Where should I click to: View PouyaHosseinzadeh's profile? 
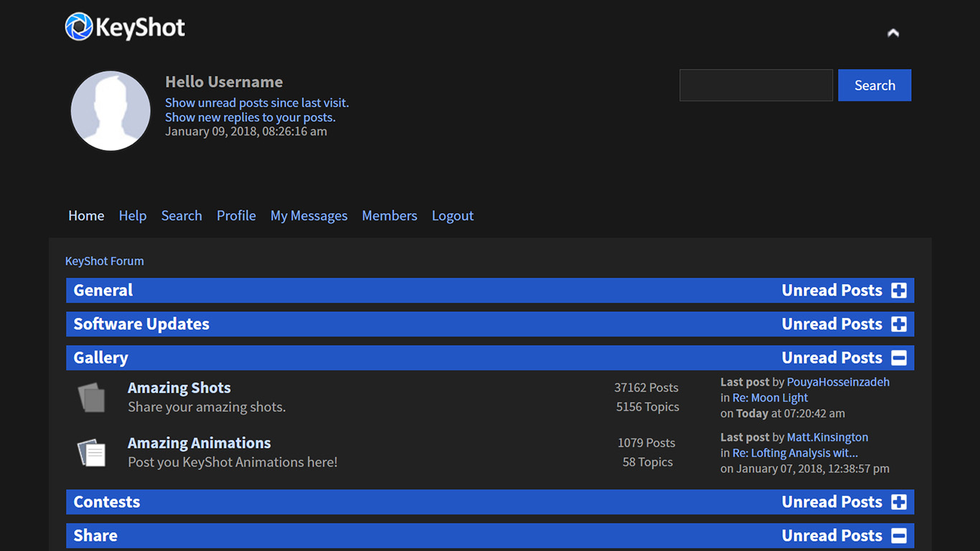[838, 382]
